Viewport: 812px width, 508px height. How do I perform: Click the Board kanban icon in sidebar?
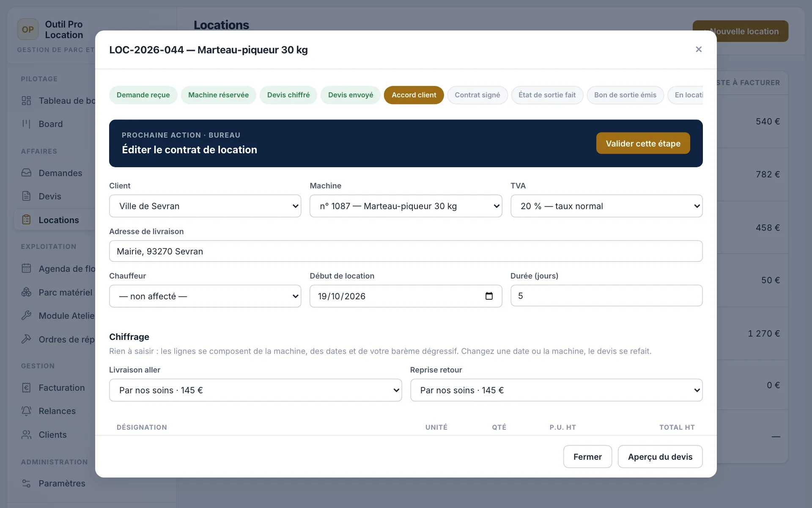26,124
